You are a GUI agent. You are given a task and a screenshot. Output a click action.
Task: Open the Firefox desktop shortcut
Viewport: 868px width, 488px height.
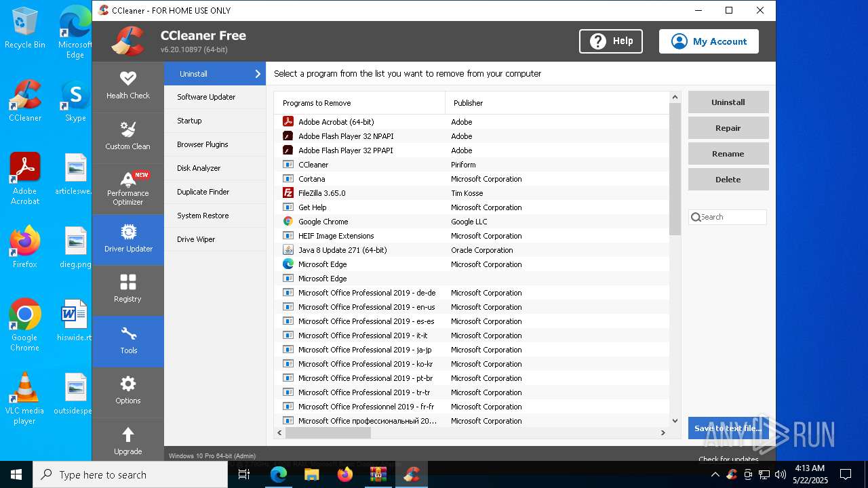(24, 247)
